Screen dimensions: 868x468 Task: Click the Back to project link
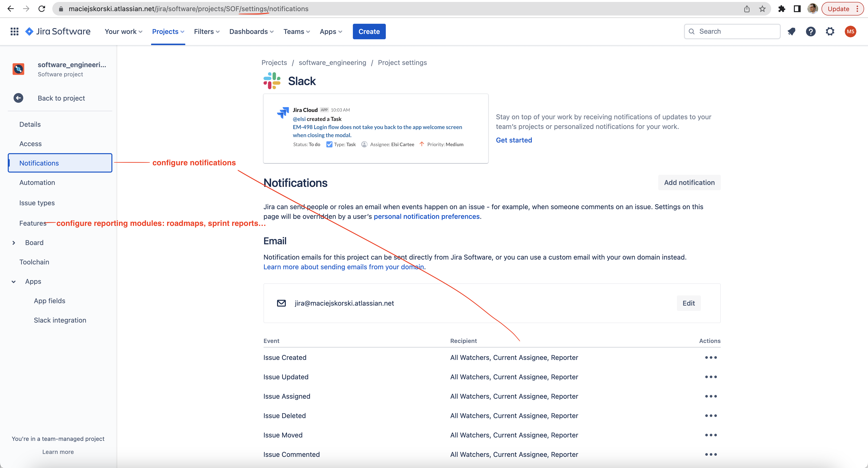tap(61, 98)
